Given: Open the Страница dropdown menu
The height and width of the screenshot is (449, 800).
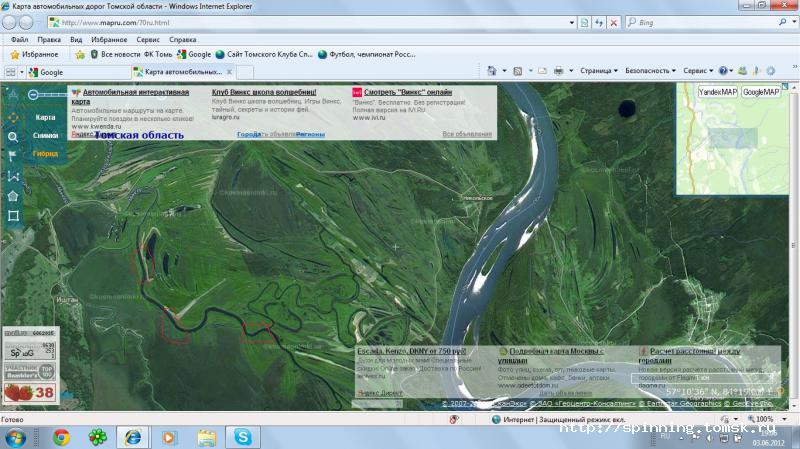Looking at the screenshot, I should [x=599, y=72].
